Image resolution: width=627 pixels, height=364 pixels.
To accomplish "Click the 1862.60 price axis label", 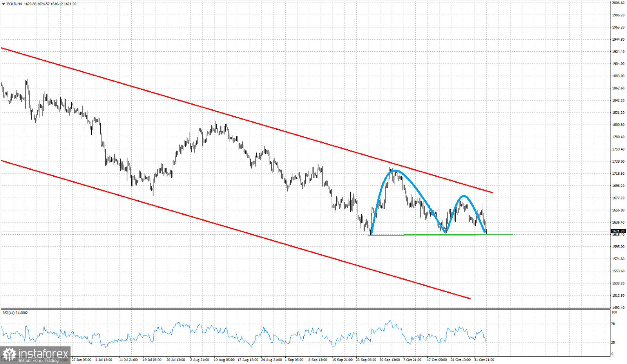I will 618,88.
